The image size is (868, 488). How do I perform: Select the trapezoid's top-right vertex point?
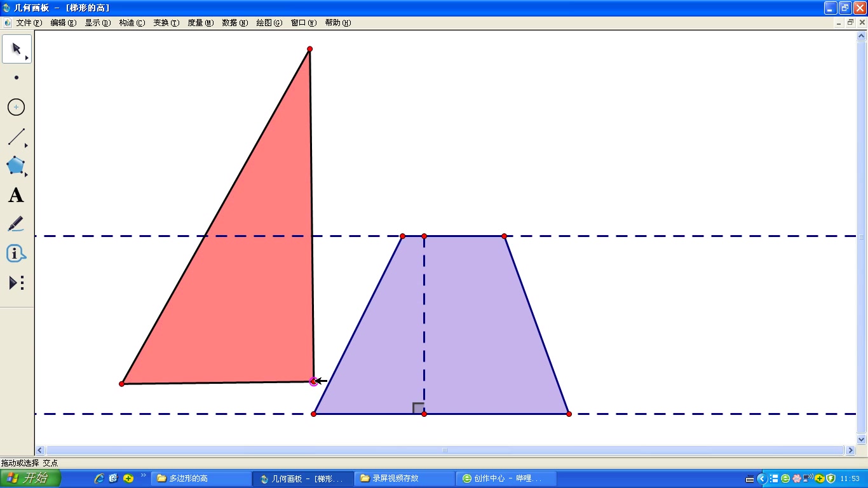point(504,236)
